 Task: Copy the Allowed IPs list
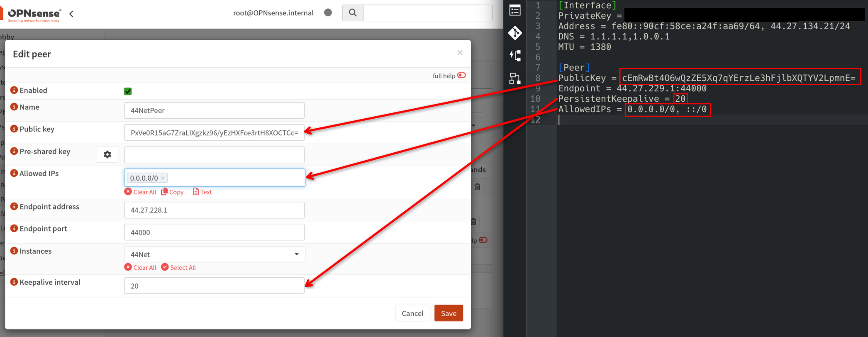(172, 192)
